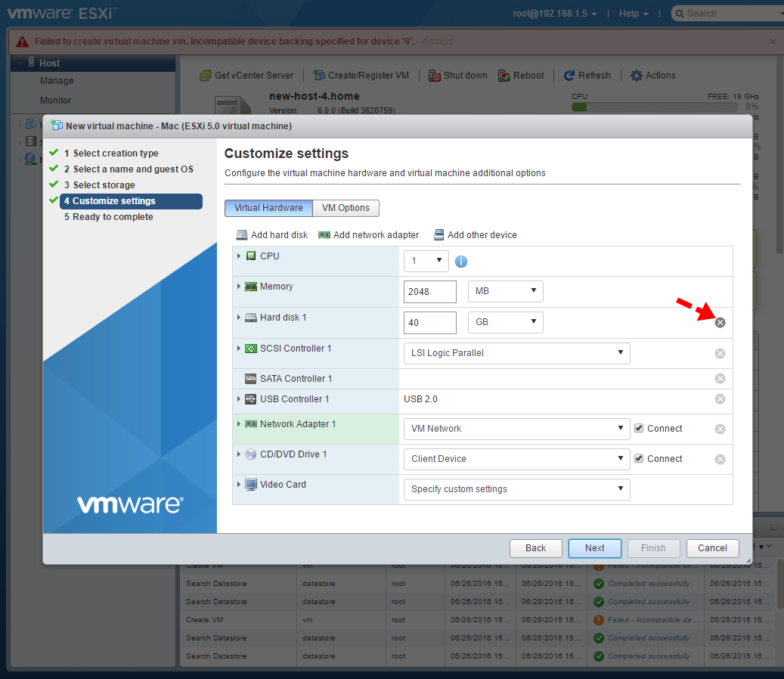Open the Hard disk unit GB dropdown
Screen dimensions: 784x679
point(506,323)
